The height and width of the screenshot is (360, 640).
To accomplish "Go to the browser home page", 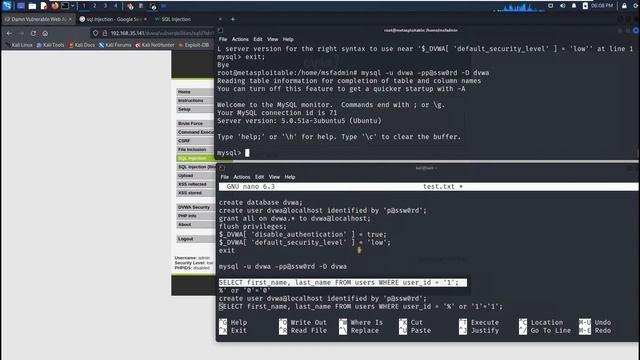I will (45, 33).
